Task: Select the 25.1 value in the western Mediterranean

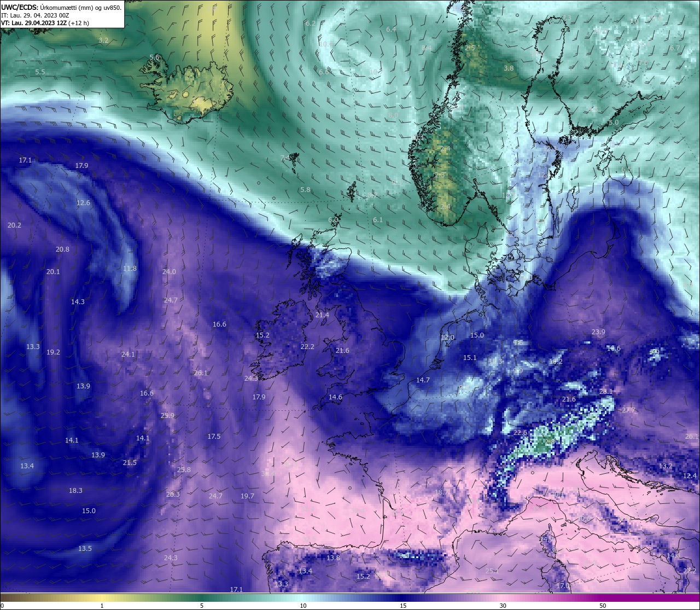Action: [x=492, y=571]
